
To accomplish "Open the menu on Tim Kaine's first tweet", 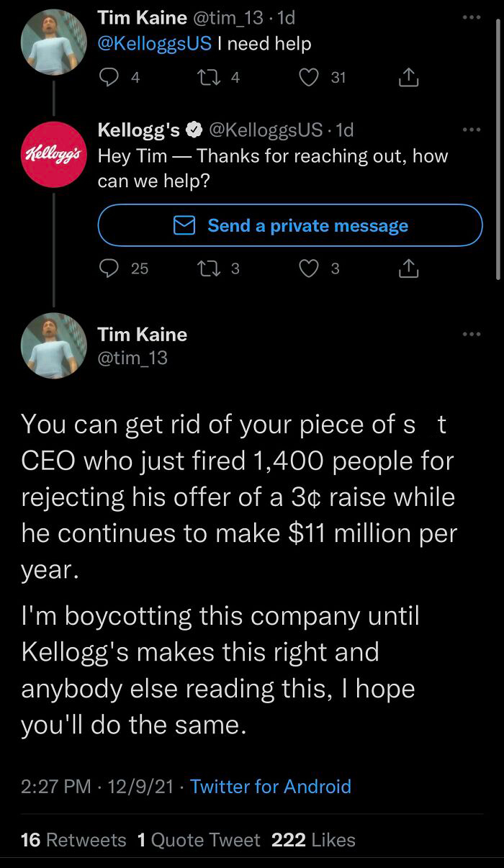I will 472,16.
